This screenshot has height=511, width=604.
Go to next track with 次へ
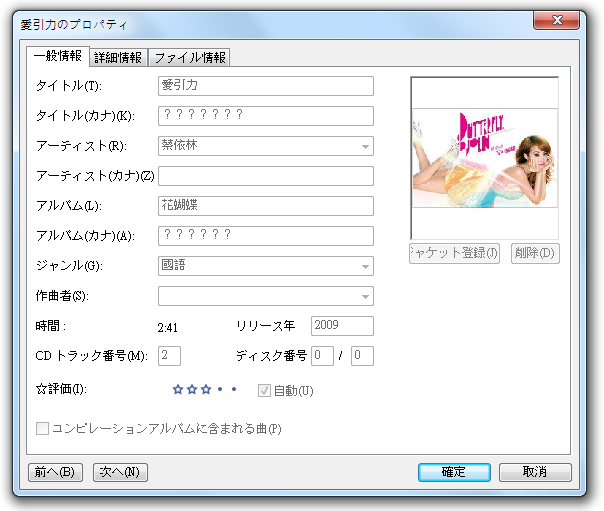pyautogui.click(x=120, y=472)
